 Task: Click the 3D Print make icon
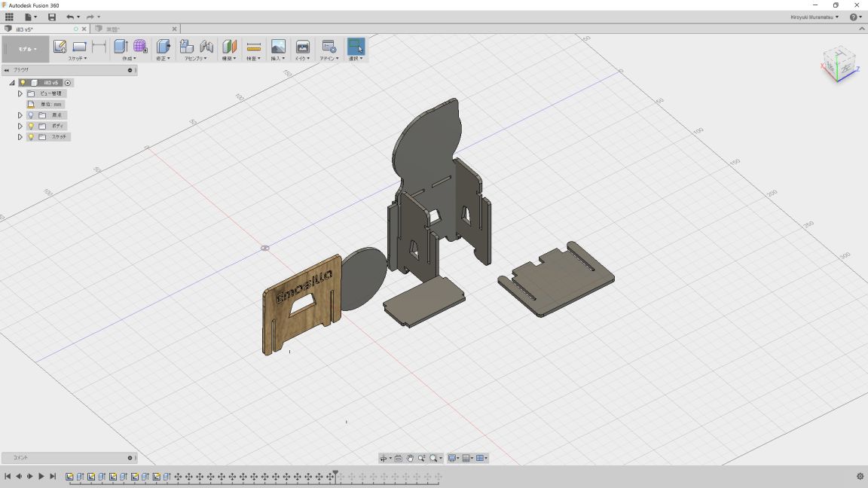[302, 47]
